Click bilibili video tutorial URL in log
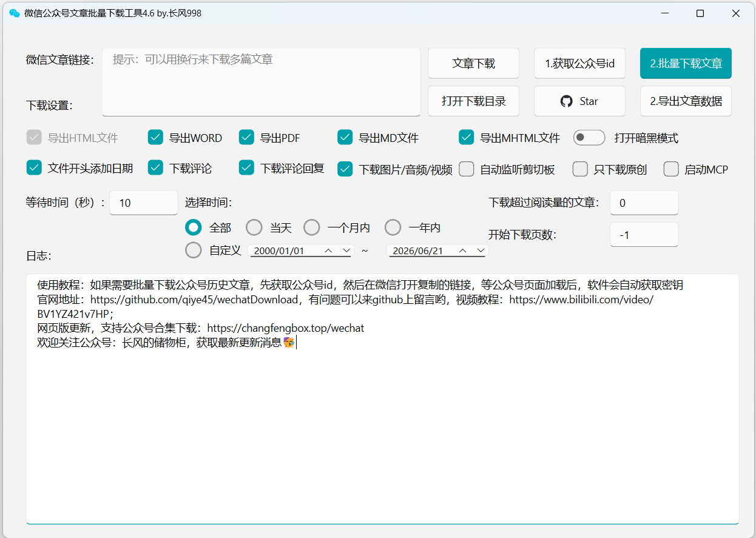The height and width of the screenshot is (538, 756). [x=581, y=299]
